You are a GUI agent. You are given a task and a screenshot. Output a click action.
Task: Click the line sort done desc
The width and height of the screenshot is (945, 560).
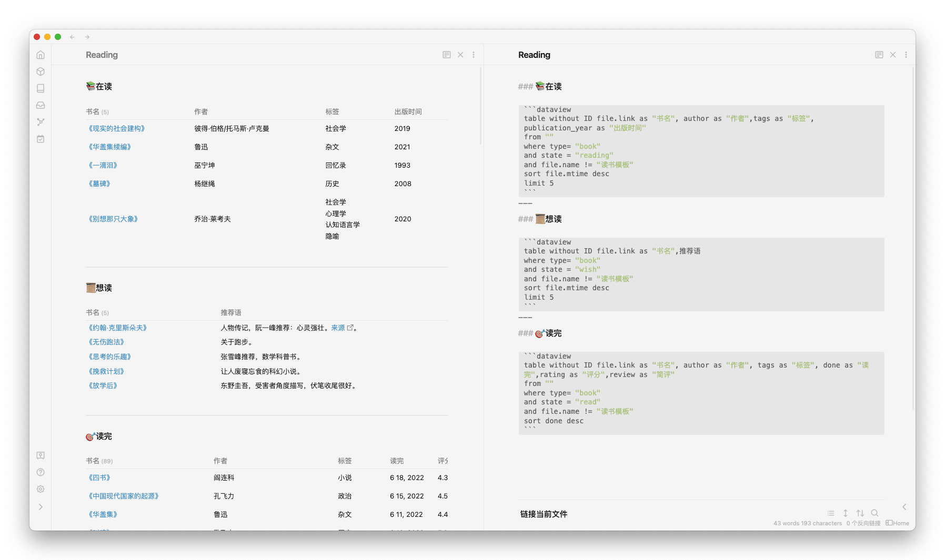554,421
